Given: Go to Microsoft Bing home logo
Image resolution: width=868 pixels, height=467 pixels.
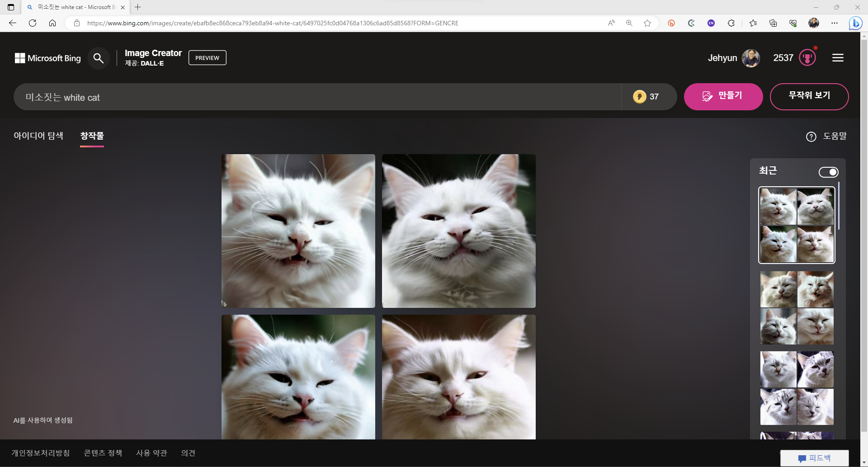Looking at the screenshot, I should pos(48,58).
